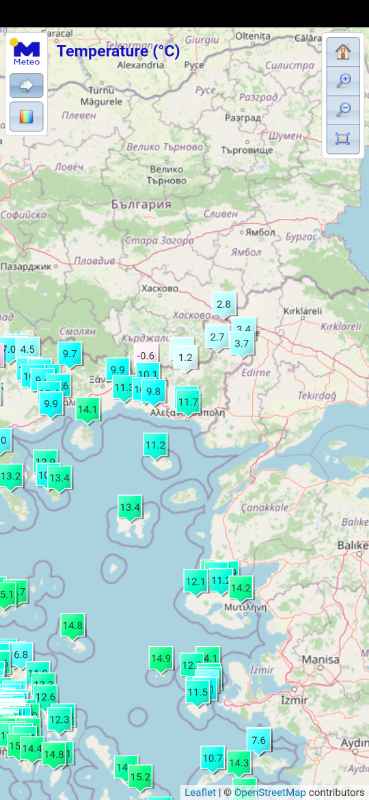This screenshot has height=800, width=369.
Task: Select the 14.2 marker near Μυτιλήνη
Action: (240, 589)
